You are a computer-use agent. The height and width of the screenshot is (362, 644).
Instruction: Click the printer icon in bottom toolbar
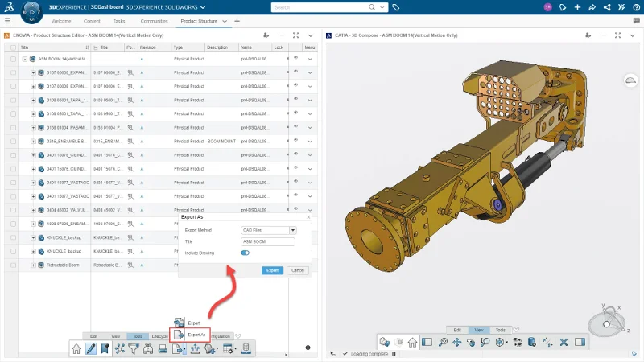(163, 348)
